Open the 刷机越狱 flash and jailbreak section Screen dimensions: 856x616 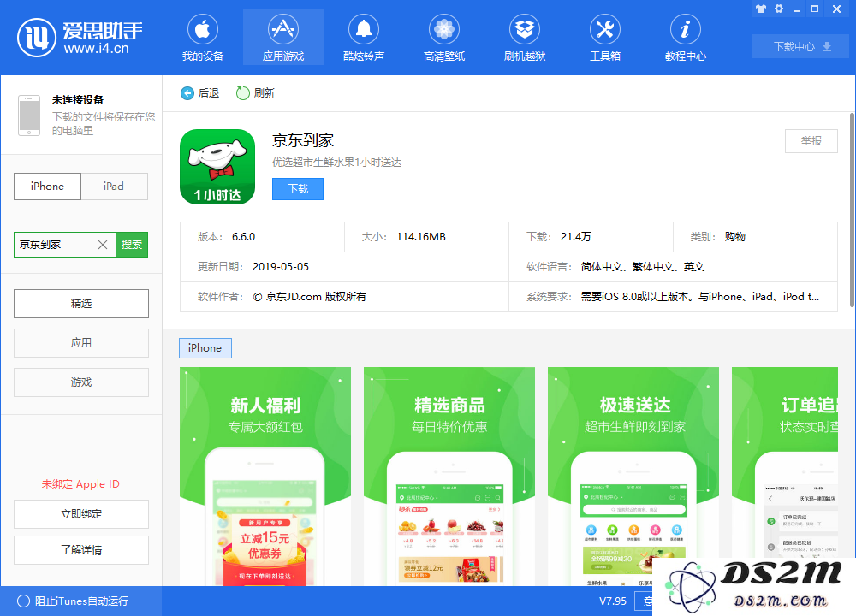525,38
